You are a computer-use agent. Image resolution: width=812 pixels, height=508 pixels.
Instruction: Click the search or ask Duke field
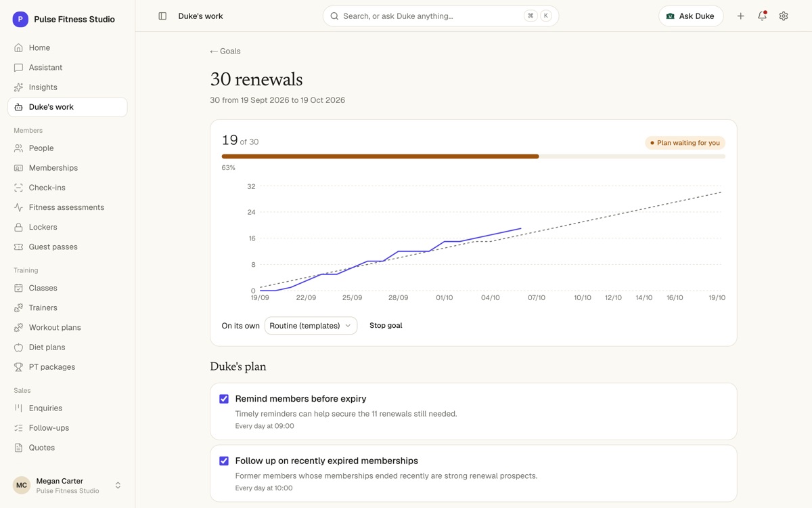(x=441, y=16)
